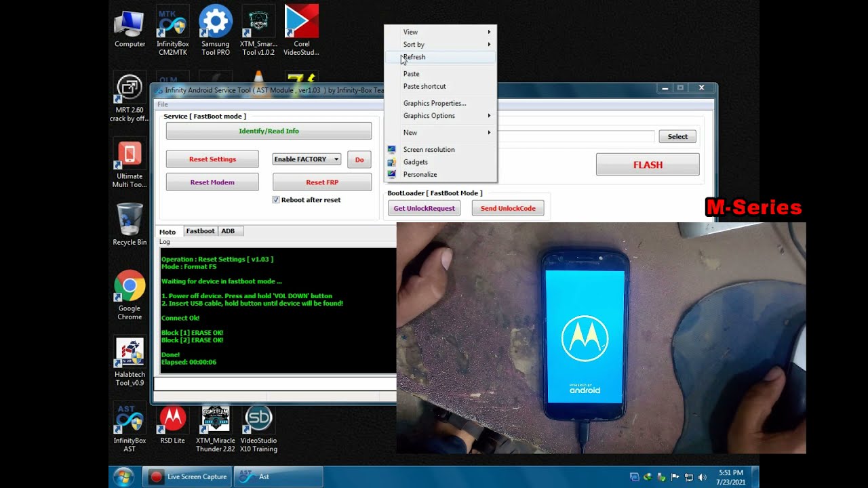
Task: Click the Reset Settings button
Action: click(x=212, y=159)
